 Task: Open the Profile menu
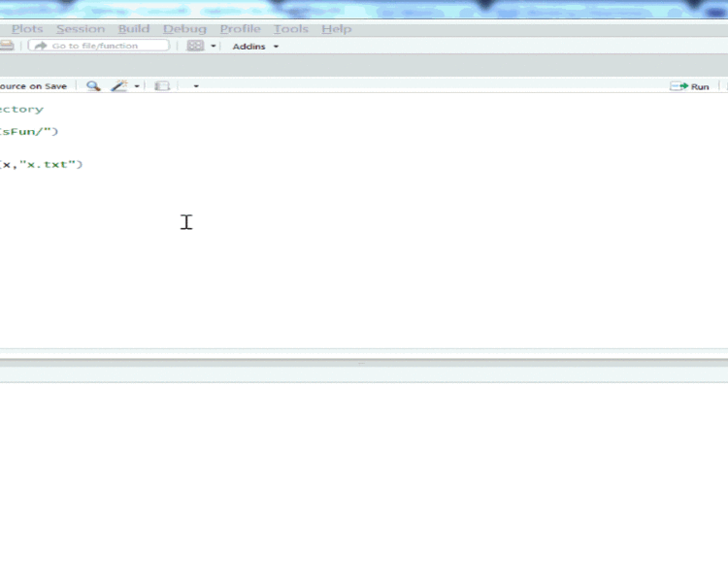click(x=240, y=29)
